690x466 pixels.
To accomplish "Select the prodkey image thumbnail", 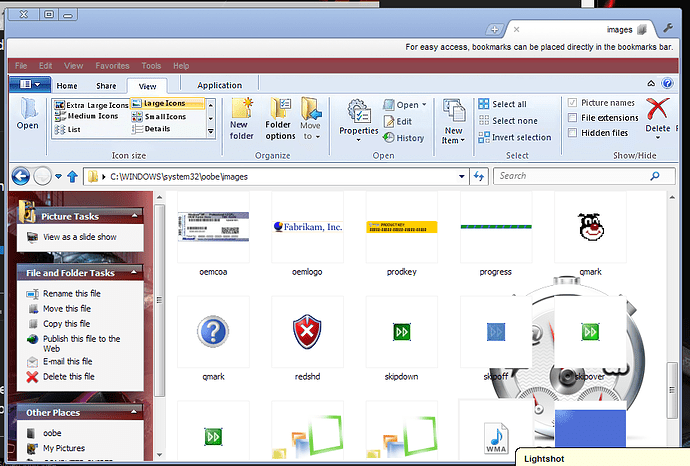I will coord(402,227).
